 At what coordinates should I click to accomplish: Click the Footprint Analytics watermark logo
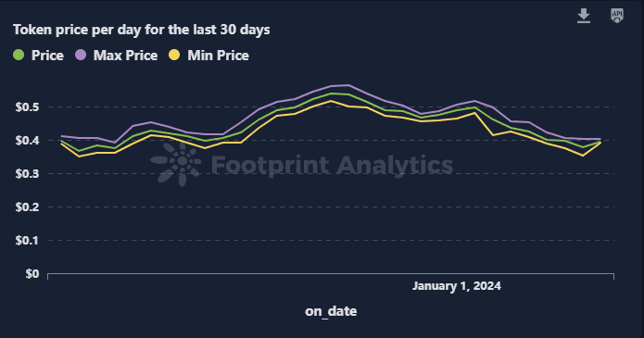(177, 164)
